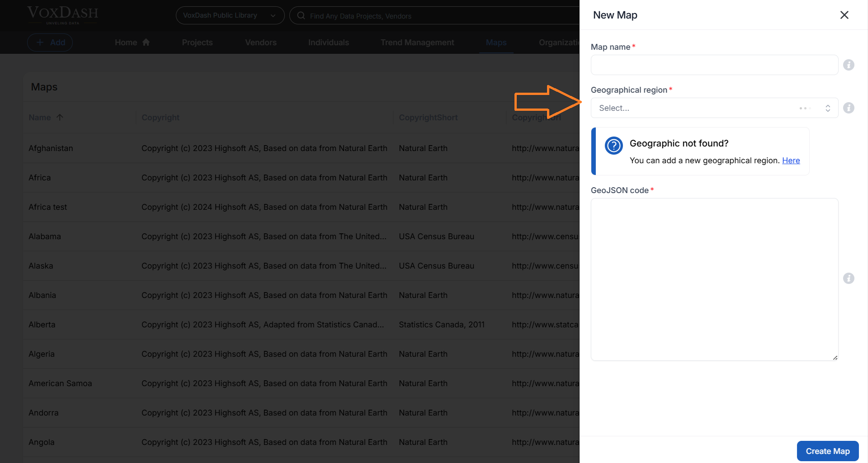This screenshot has width=868, height=463.
Task: Click Alabama's USA Census Bureau cell
Action: pyautogui.click(x=436, y=236)
